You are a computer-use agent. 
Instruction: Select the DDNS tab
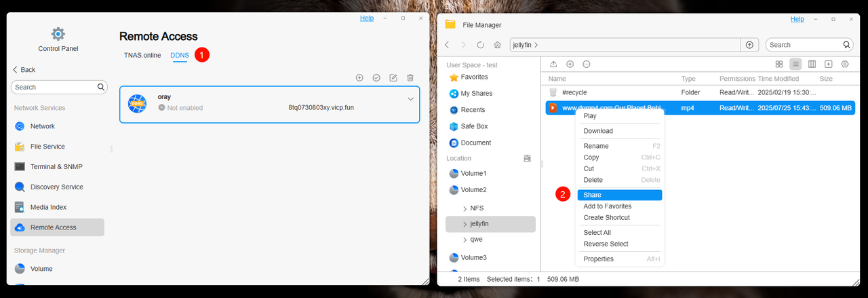pyautogui.click(x=179, y=55)
